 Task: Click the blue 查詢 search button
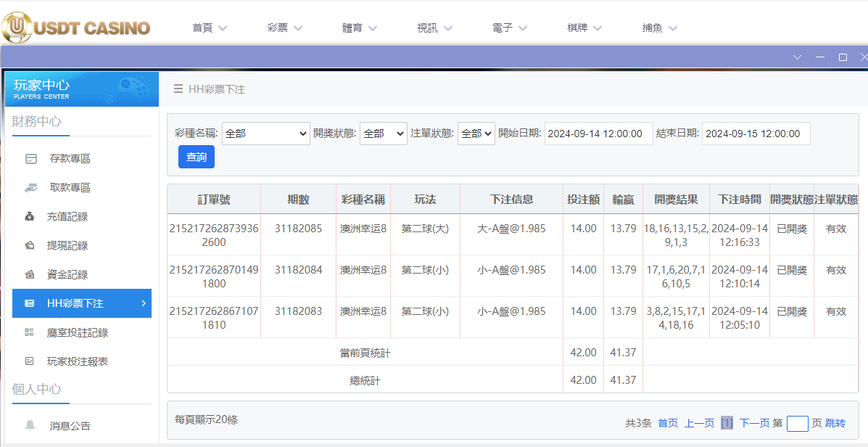[x=197, y=157]
